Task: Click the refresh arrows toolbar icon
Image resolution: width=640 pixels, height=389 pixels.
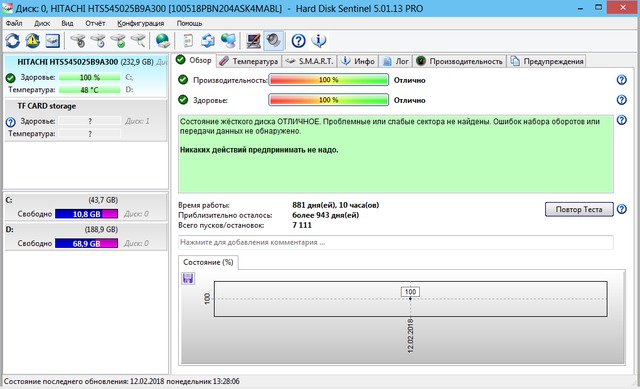Action: (x=13, y=41)
